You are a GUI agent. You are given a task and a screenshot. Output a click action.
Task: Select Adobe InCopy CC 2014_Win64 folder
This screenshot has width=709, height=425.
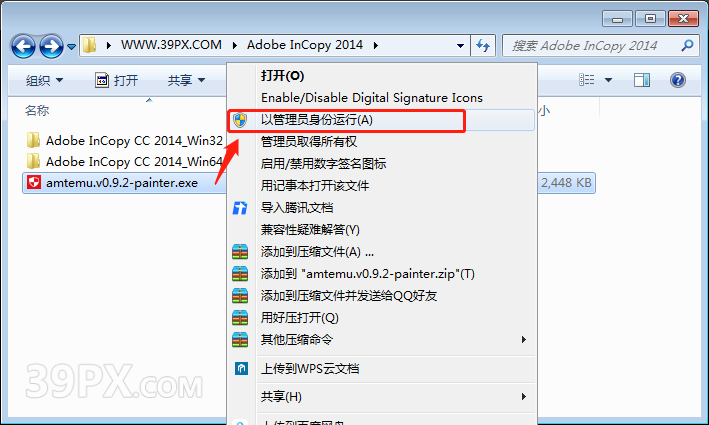tap(134, 161)
